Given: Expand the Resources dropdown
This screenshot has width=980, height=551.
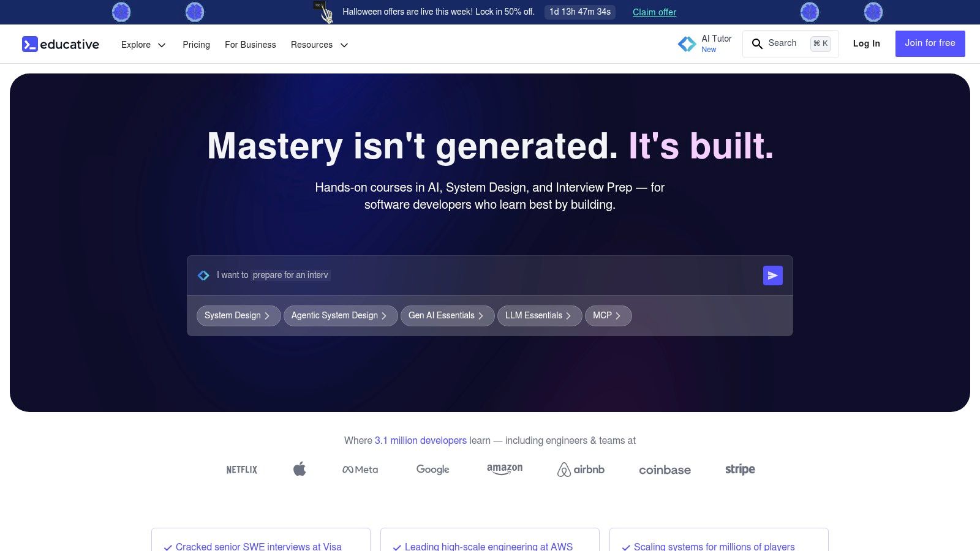Looking at the screenshot, I should 319,45.
